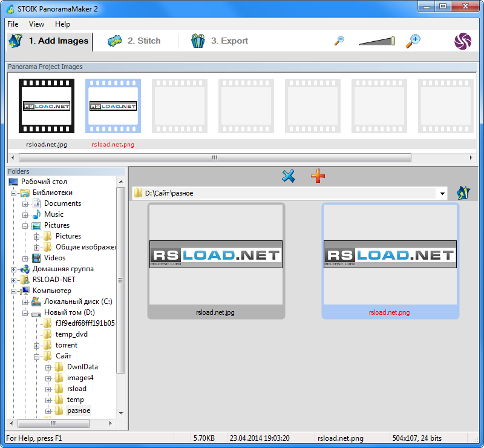Select the temp folder under Сайт
Image resolution: width=484 pixels, height=448 pixels.
75,400
